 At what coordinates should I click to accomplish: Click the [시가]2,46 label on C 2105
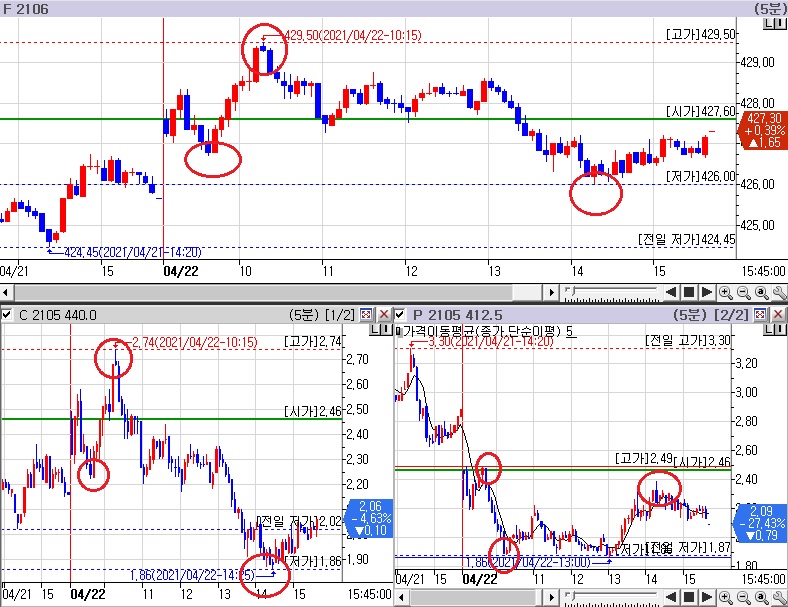click(x=313, y=412)
